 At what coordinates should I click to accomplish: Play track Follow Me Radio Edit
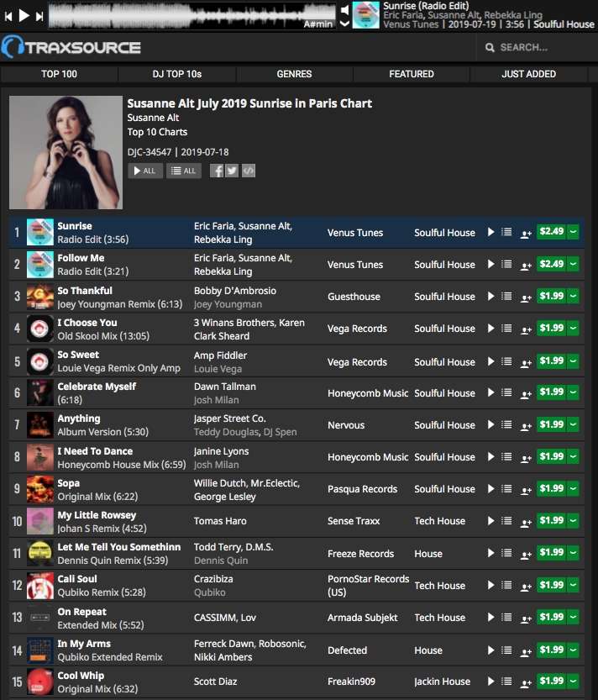(x=490, y=264)
